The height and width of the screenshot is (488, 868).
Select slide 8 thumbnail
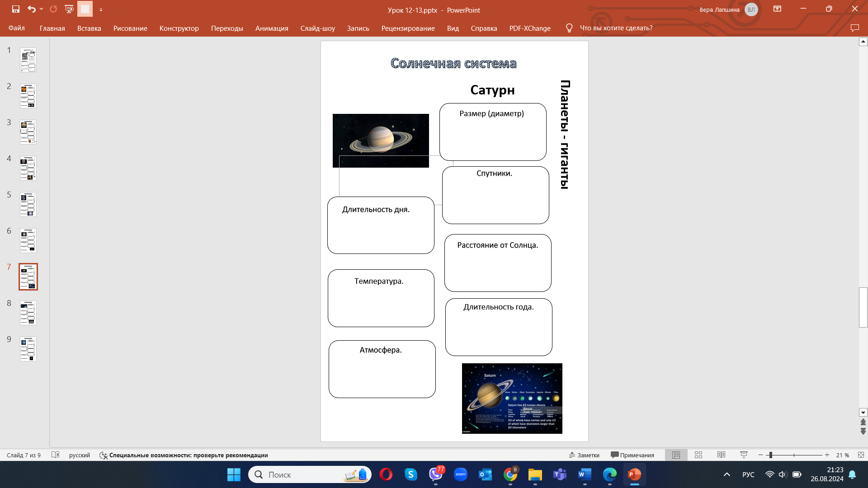tap(28, 313)
